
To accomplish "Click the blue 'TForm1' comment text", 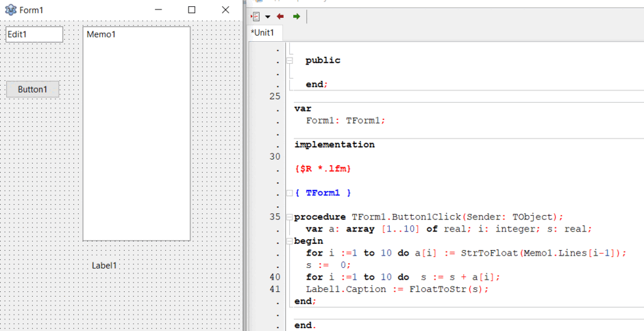I will 323,193.
